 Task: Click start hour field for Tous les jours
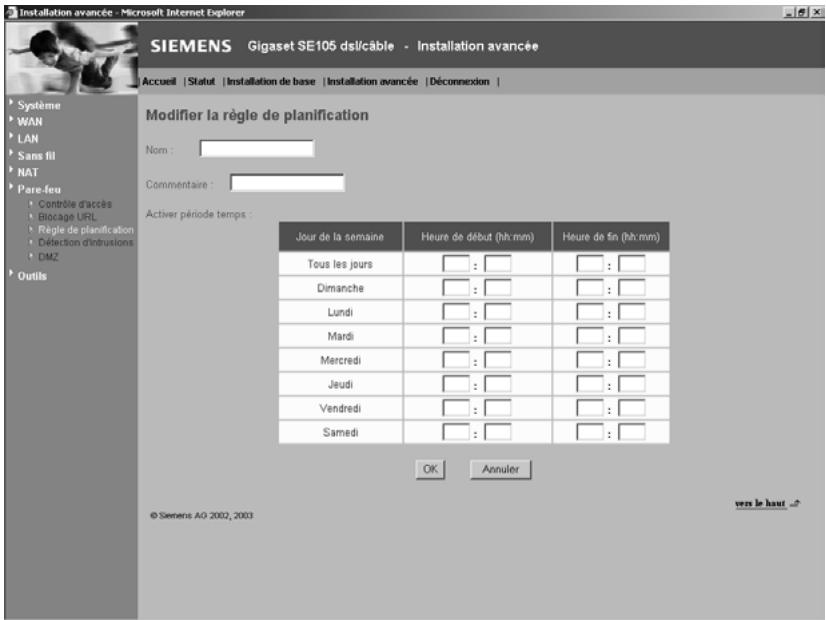coord(456,264)
